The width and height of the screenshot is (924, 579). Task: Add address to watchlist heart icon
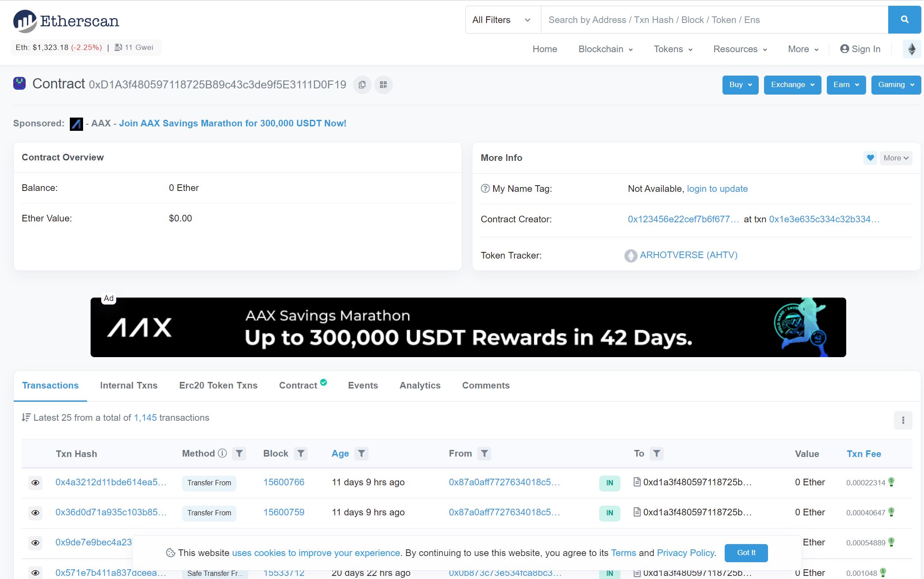870,158
